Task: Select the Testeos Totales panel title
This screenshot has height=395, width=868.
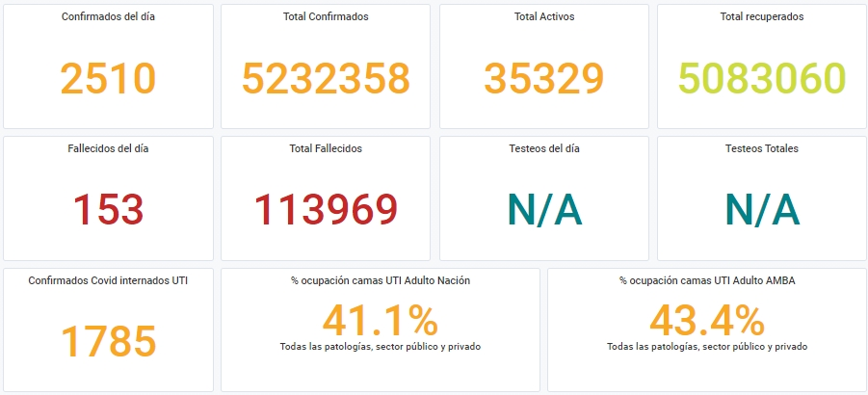Action: click(762, 148)
